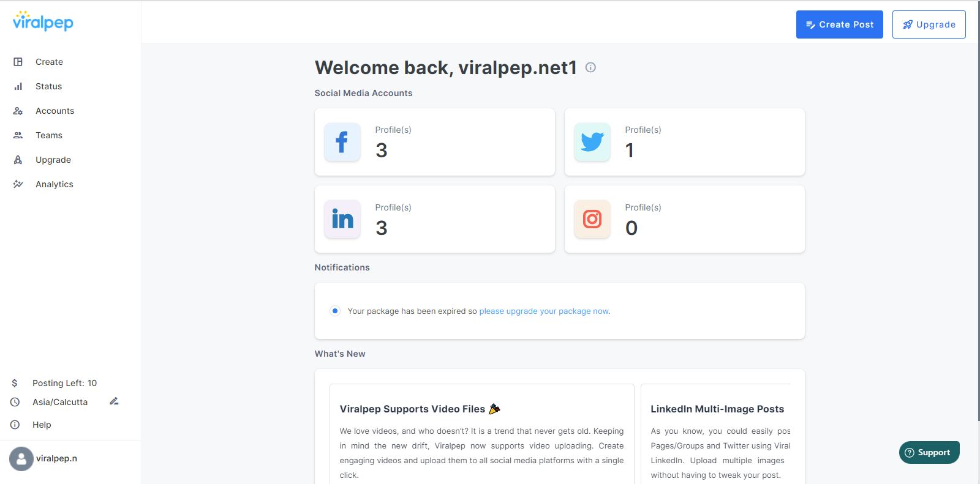
Task: Click the Upgrade rocket icon in sidebar
Action: [x=18, y=160]
